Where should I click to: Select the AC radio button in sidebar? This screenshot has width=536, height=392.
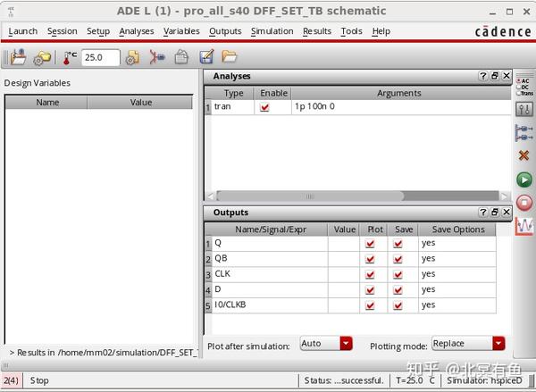coord(518,81)
